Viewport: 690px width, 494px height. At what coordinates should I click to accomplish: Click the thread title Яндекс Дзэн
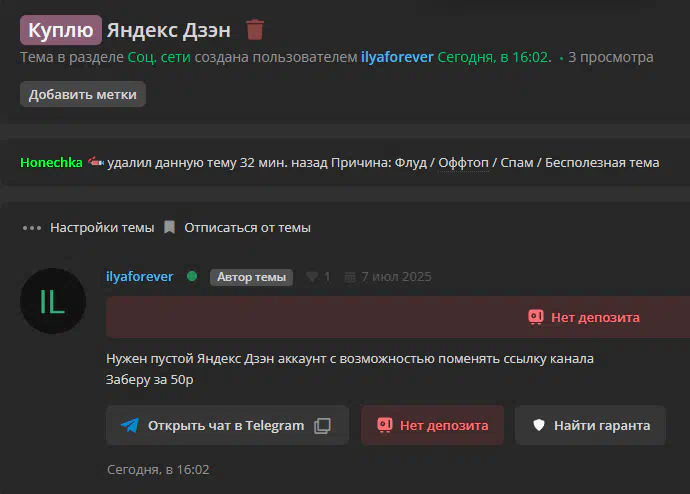pos(169,30)
